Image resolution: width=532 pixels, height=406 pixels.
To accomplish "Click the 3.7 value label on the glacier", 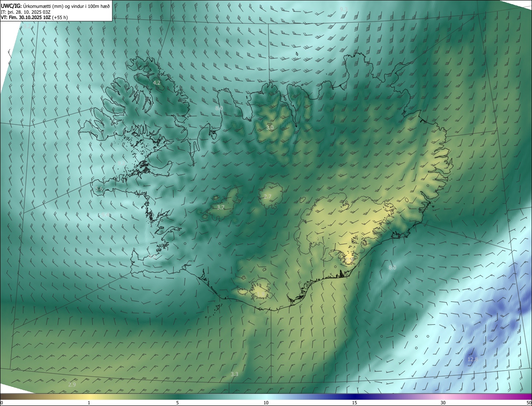I will pos(221,207).
